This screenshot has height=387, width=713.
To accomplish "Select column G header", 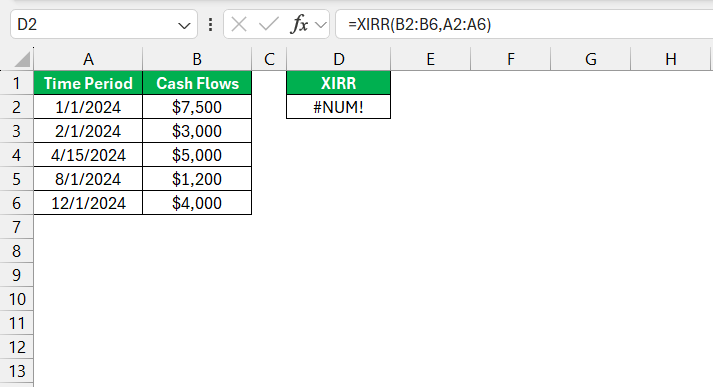I will click(591, 59).
